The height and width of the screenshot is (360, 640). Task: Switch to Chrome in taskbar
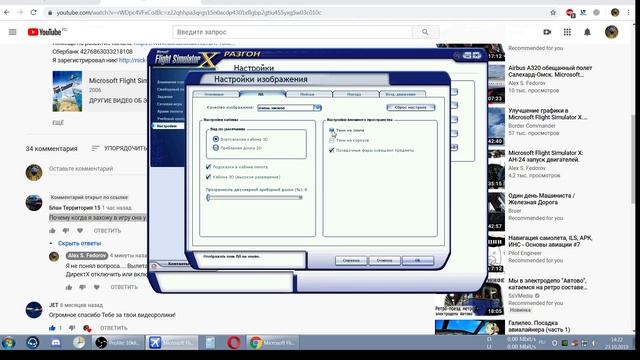tap(272, 342)
